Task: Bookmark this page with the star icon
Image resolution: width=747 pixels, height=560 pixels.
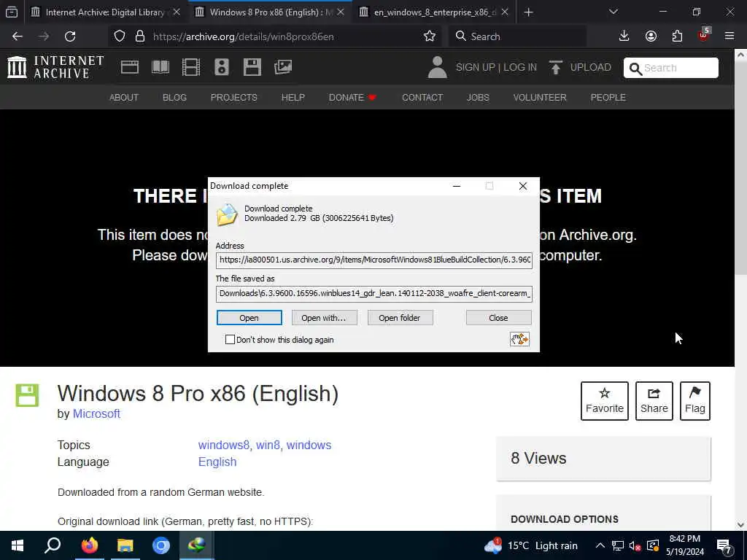Action: coord(429,36)
